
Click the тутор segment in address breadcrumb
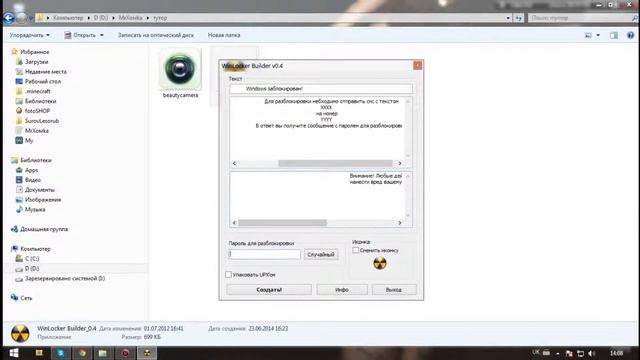pos(160,18)
